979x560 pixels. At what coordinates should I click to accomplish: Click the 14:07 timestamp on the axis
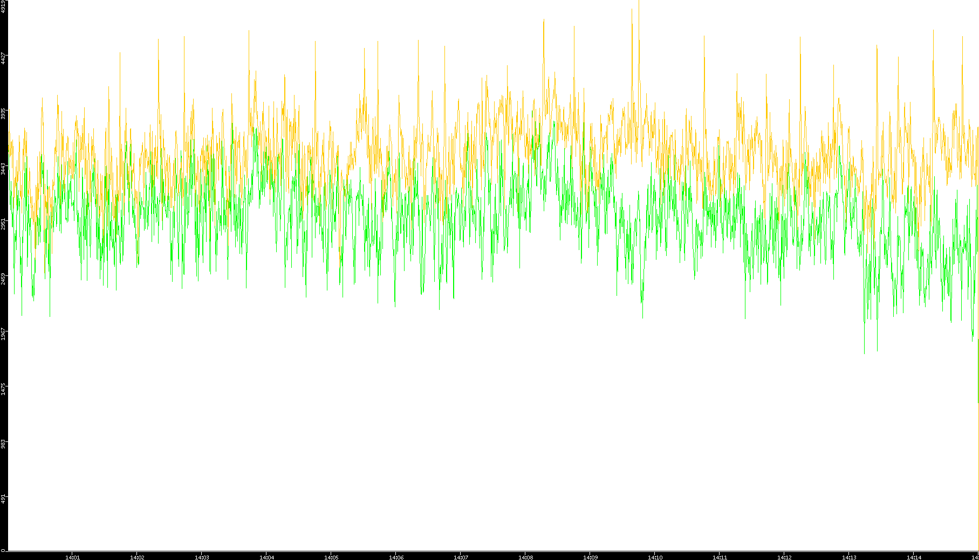coord(461,557)
